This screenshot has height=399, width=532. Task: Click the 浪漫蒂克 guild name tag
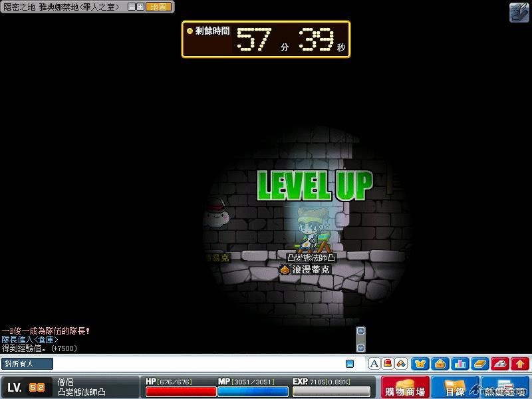[311, 270]
